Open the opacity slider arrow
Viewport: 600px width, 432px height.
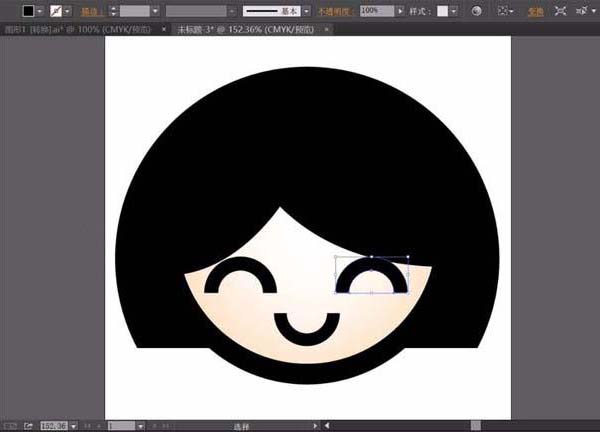point(399,10)
